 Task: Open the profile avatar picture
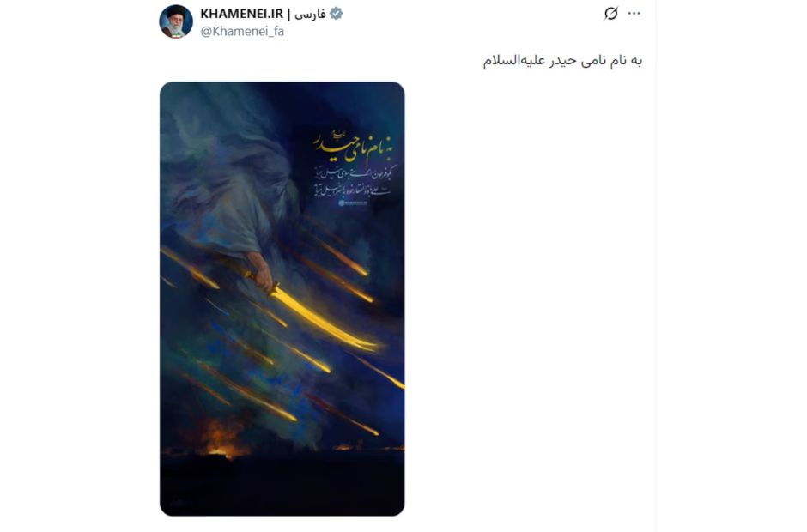pyautogui.click(x=175, y=21)
